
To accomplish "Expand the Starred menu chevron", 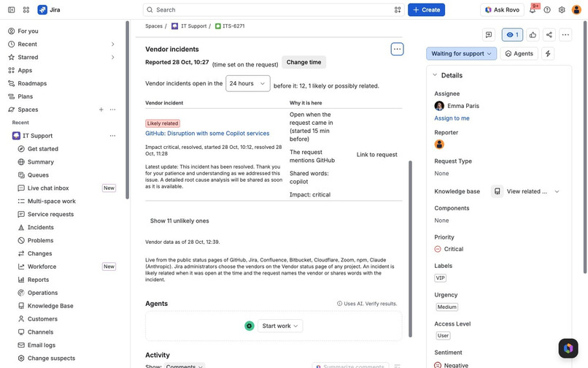I will click(x=112, y=57).
